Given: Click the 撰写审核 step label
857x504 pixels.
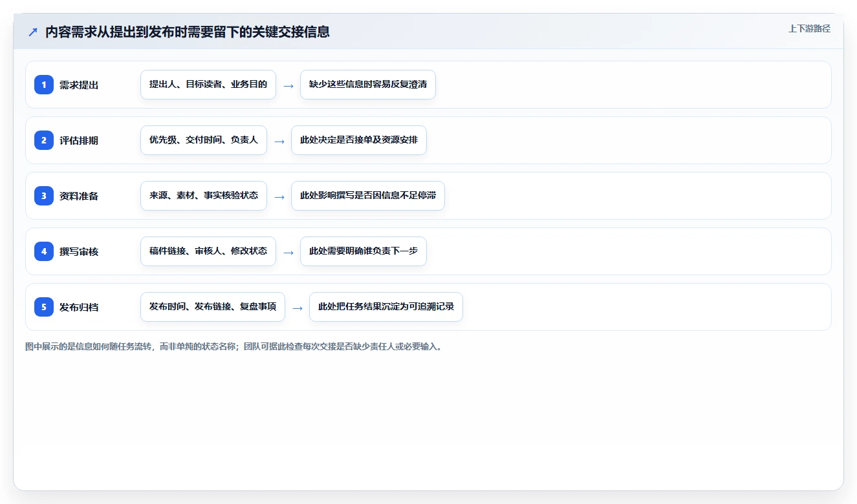Looking at the screenshot, I should click(x=79, y=251).
